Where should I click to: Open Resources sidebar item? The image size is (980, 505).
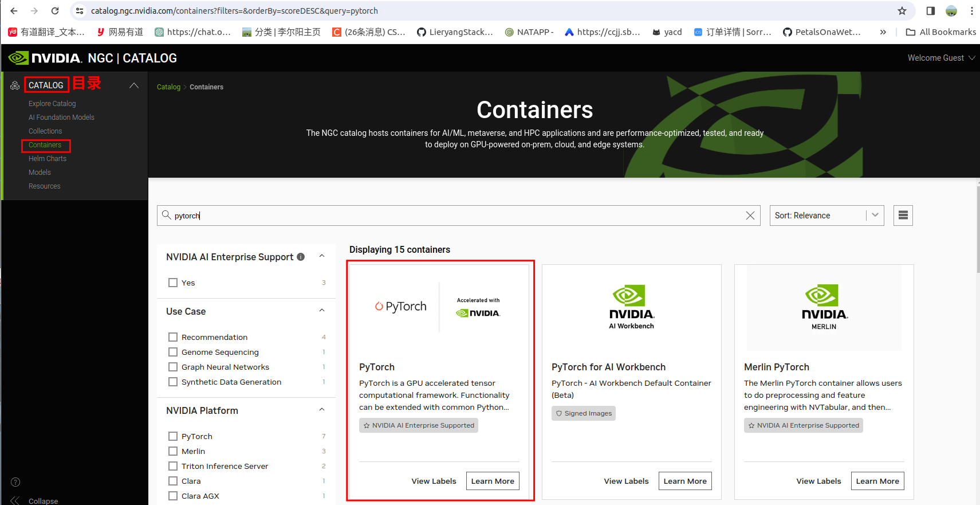pyautogui.click(x=44, y=186)
